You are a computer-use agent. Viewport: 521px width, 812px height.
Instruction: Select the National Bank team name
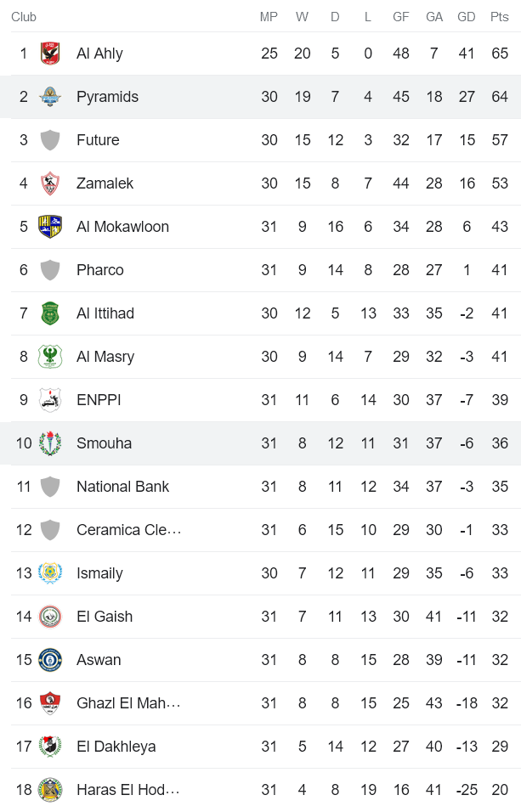(122, 487)
